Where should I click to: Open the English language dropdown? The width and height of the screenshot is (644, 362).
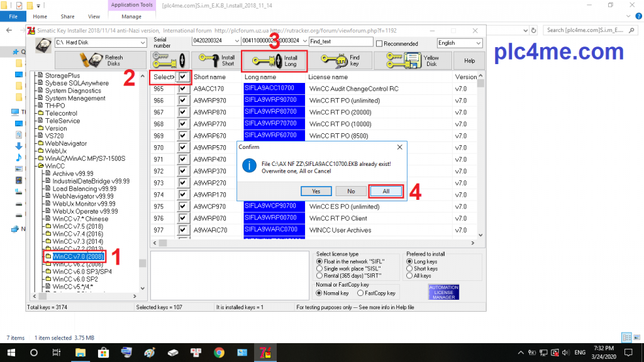pos(459,43)
